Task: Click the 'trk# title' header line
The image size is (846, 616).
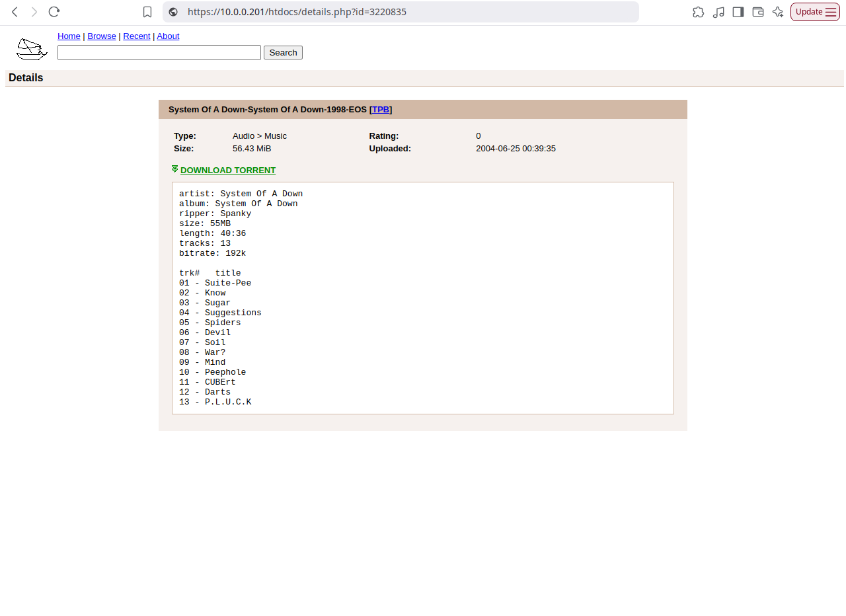Action: coord(210,273)
